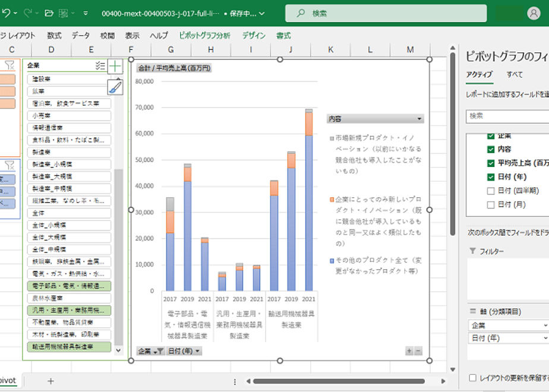Check the 日付 (月) field checkbox

click(x=491, y=205)
